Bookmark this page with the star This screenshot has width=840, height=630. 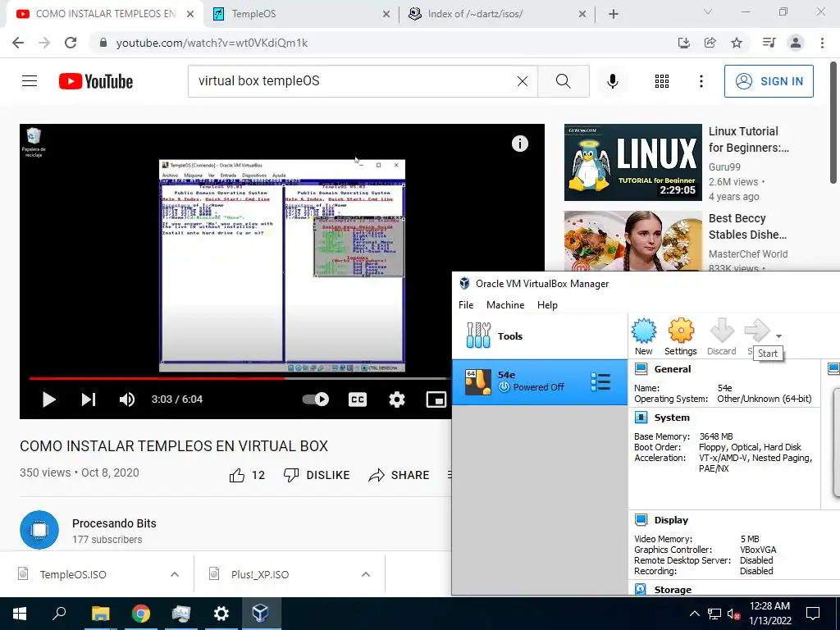(737, 43)
